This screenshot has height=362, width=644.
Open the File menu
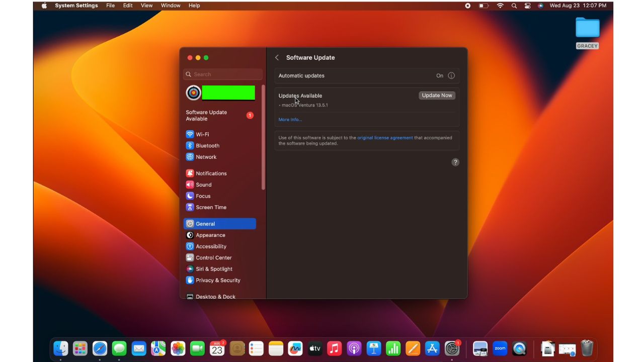[111, 6]
